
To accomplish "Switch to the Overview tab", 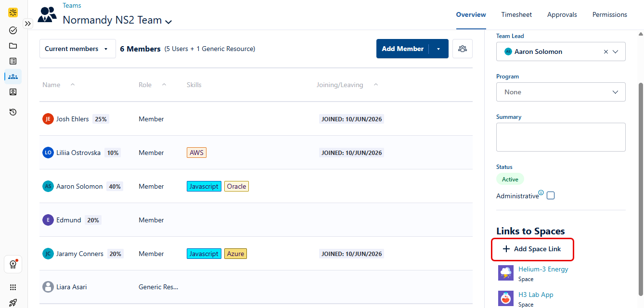I will click(471, 14).
